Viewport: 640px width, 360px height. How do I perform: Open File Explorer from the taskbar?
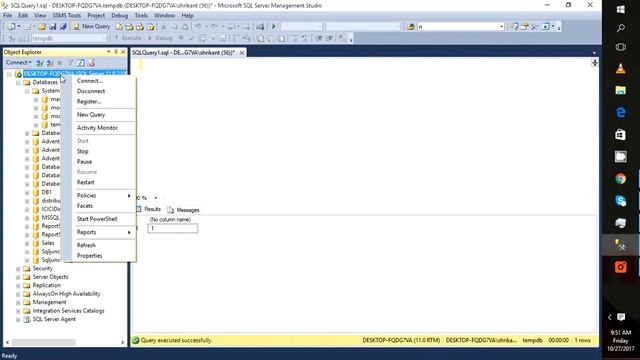620,90
